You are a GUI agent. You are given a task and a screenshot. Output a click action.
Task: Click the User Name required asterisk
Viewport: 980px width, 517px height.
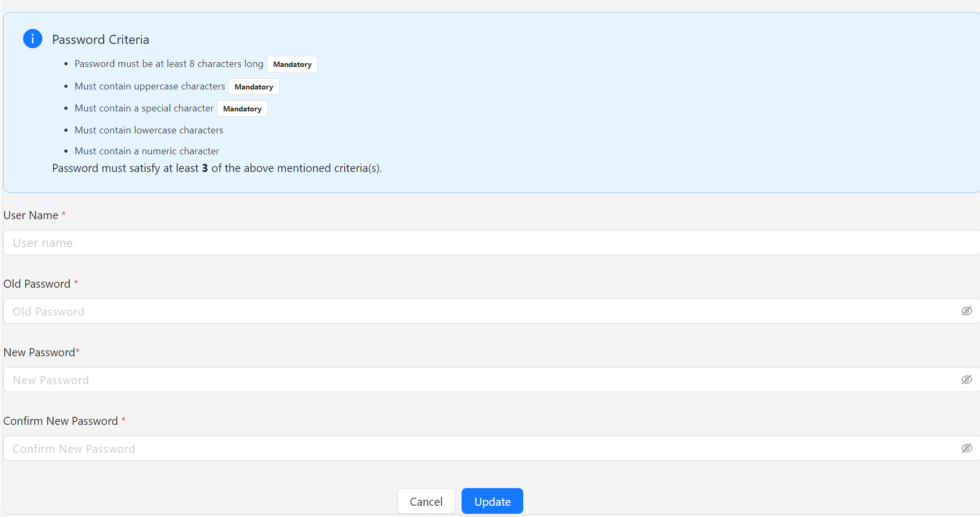64,214
